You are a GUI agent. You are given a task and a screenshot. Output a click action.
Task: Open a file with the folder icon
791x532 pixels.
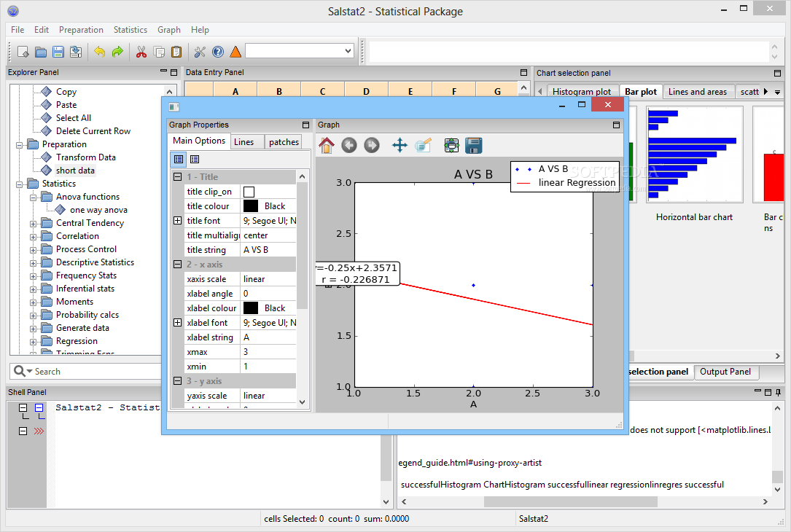(41, 52)
